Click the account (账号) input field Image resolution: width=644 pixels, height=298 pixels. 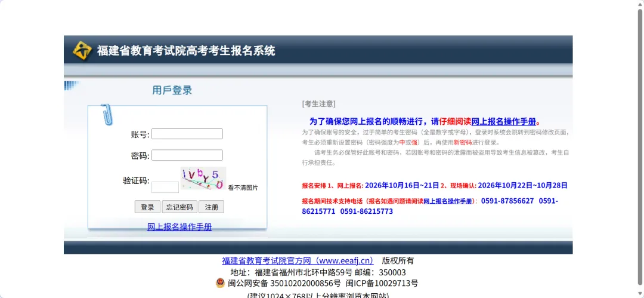pyautogui.click(x=187, y=134)
